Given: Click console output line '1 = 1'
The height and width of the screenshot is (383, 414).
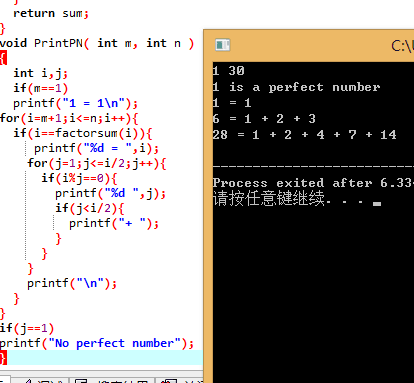Looking at the screenshot, I should click(x=232, y=103).
